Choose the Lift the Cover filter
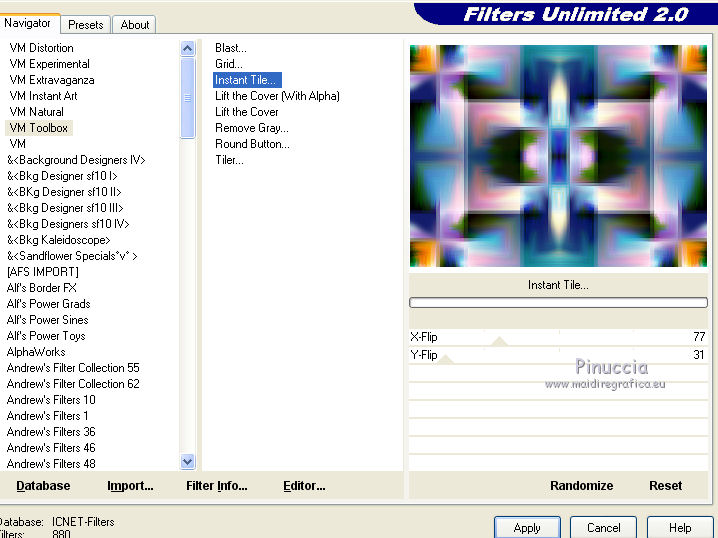The image size is (718, 538). click(247, 112)
